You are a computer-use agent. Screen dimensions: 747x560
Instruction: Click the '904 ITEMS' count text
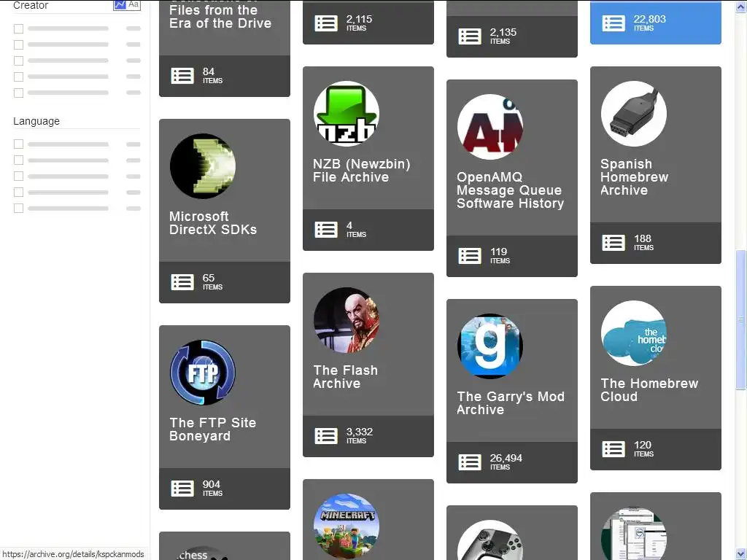coord(212,488)
